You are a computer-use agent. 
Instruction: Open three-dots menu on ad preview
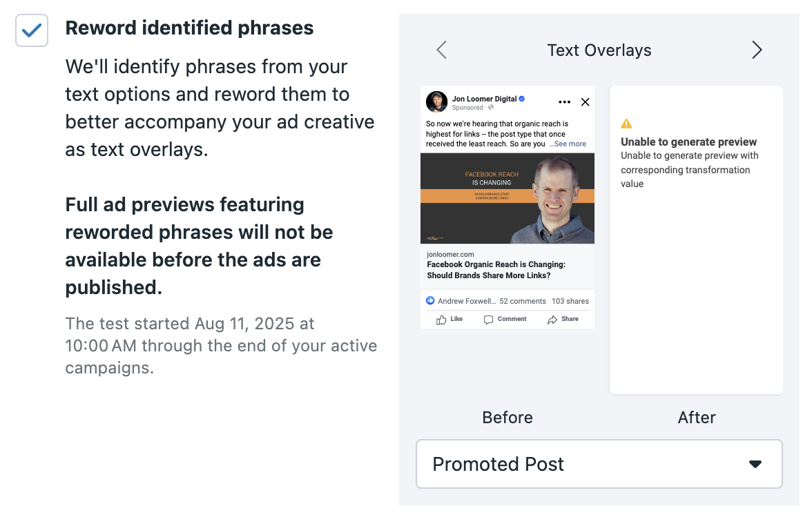(x=565, y=102)
